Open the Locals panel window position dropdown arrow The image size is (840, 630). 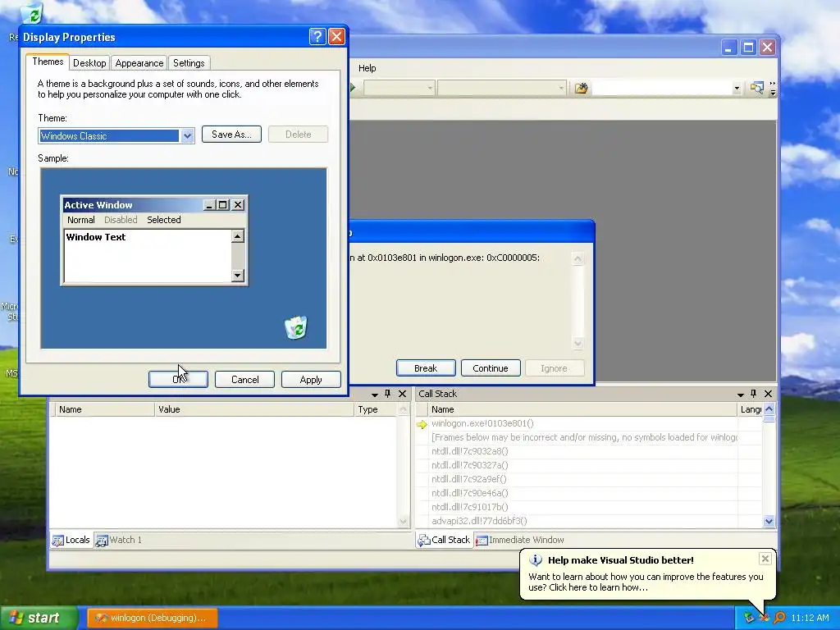tap(374, 395)
